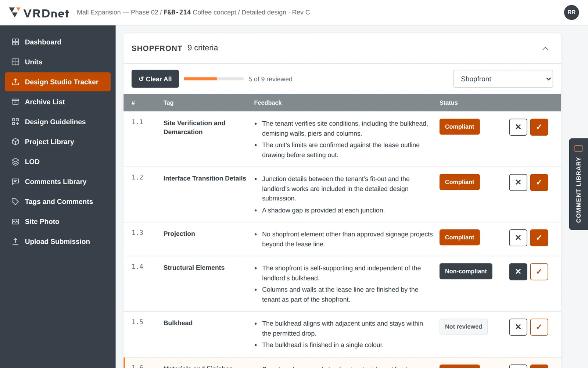Toggle X for Interface Transition Details
The image size is (588, 368).
(518, 182)
